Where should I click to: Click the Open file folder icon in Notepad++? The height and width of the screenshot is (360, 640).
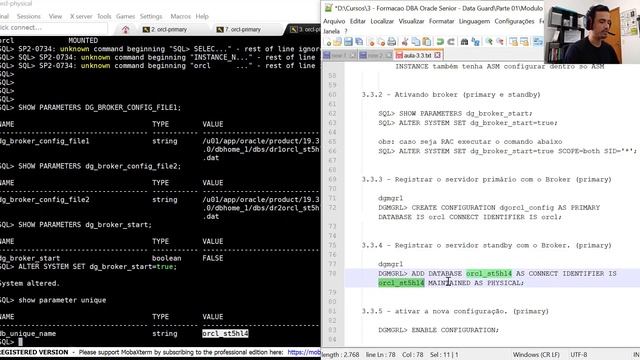(338, 42)
